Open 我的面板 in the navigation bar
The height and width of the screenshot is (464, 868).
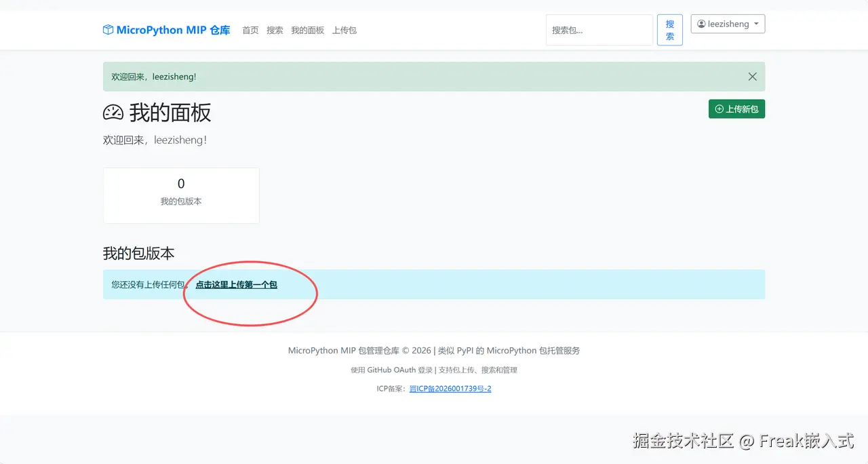pos(307,31)
